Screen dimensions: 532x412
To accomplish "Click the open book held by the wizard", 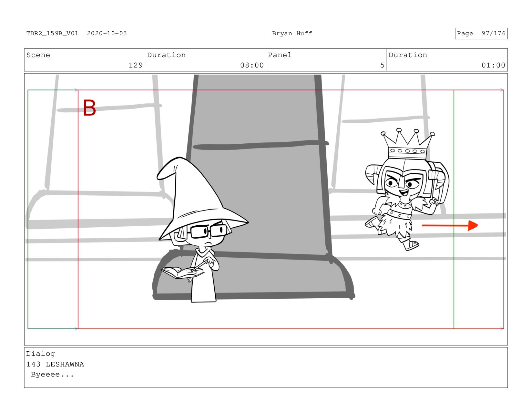I will pyautogui.click(x=182, y=273).
